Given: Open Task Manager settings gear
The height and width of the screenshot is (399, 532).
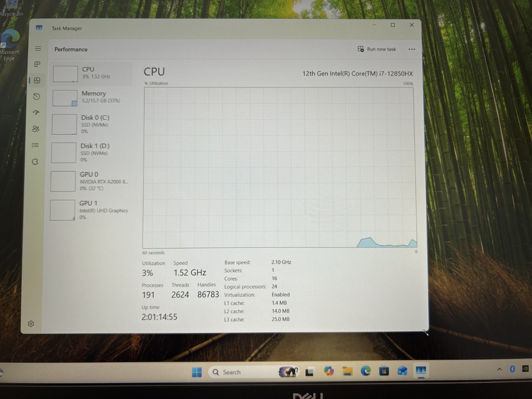Looking at the screenshot, I should click(31, 324).
